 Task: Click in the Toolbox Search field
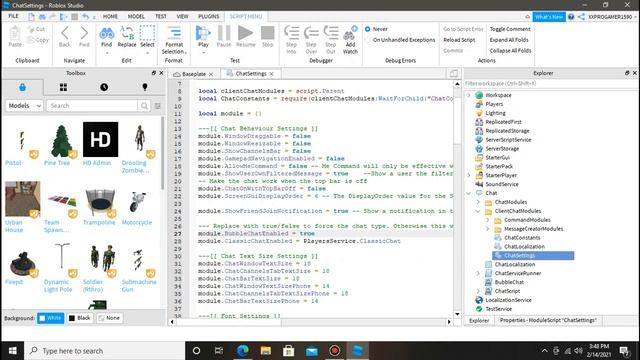(x=92, y=106)
